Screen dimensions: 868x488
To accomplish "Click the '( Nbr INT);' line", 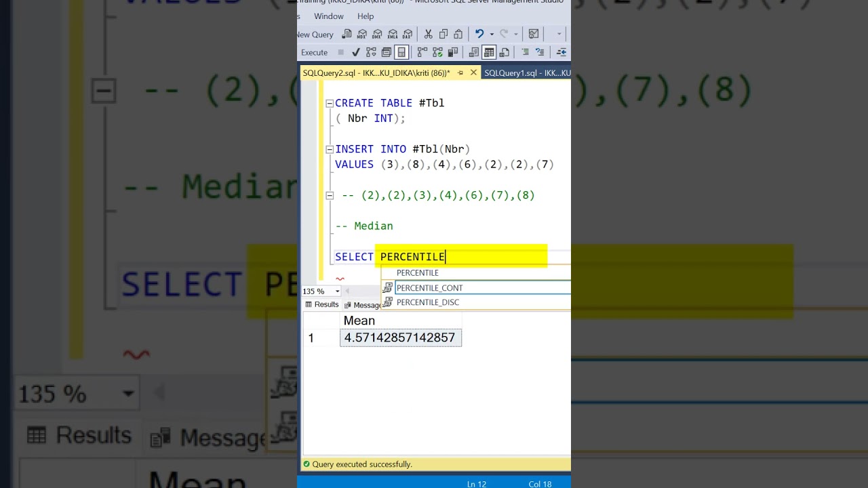I will [370, 119].
